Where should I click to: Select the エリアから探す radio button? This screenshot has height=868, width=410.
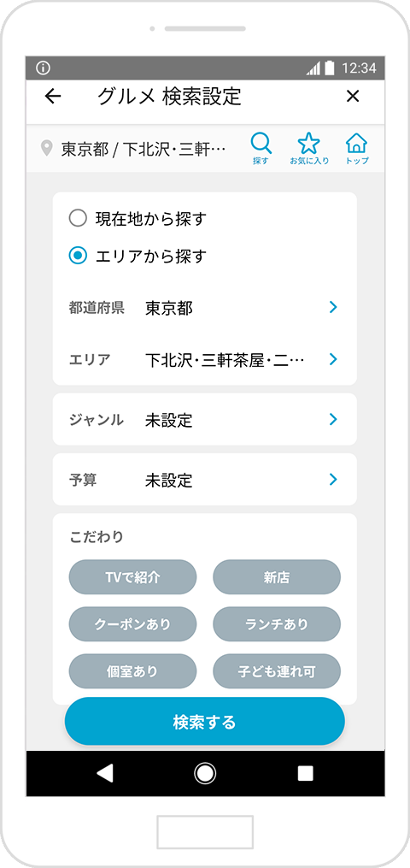[78, 255]
